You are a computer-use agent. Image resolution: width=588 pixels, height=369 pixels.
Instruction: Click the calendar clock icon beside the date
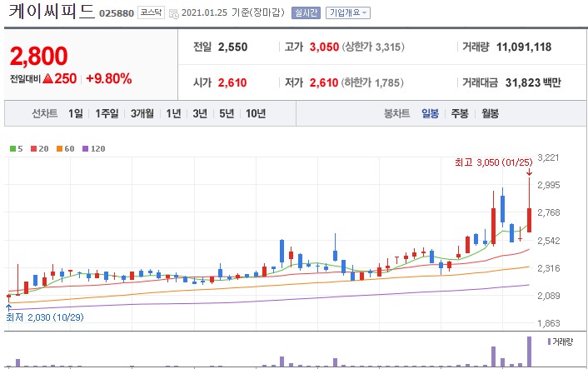[173, 14]
